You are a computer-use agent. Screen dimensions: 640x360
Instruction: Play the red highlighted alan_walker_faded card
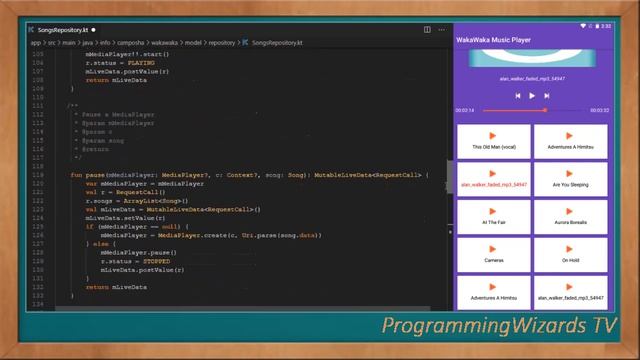pos(493,173)
